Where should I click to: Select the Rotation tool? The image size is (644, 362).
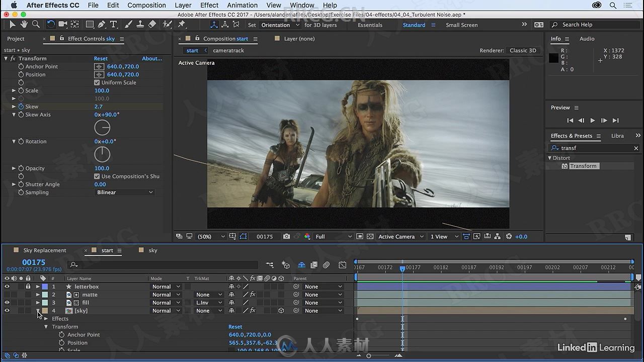click(x=51, y=24)
